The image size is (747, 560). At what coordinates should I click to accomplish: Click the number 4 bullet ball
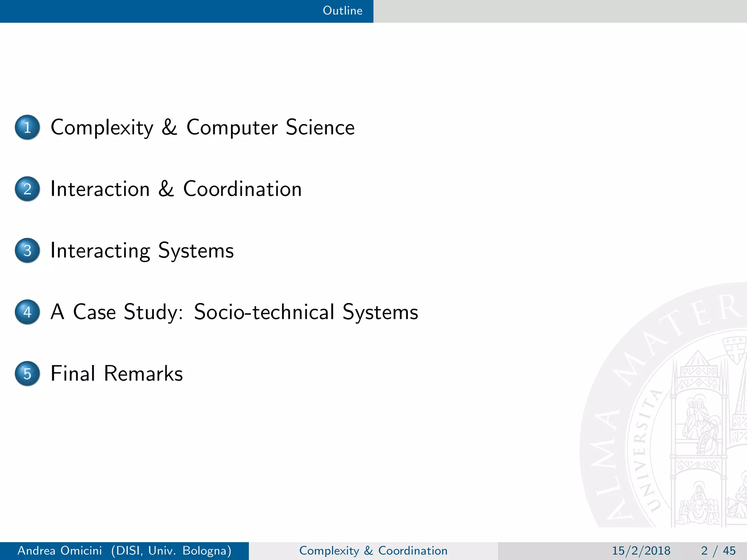point(27,312)
